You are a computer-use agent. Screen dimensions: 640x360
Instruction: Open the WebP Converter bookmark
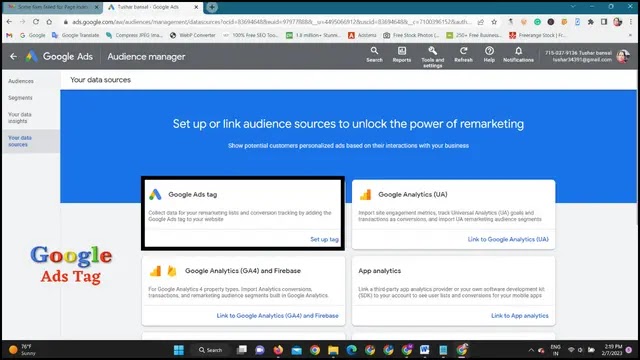click(193, 36)
